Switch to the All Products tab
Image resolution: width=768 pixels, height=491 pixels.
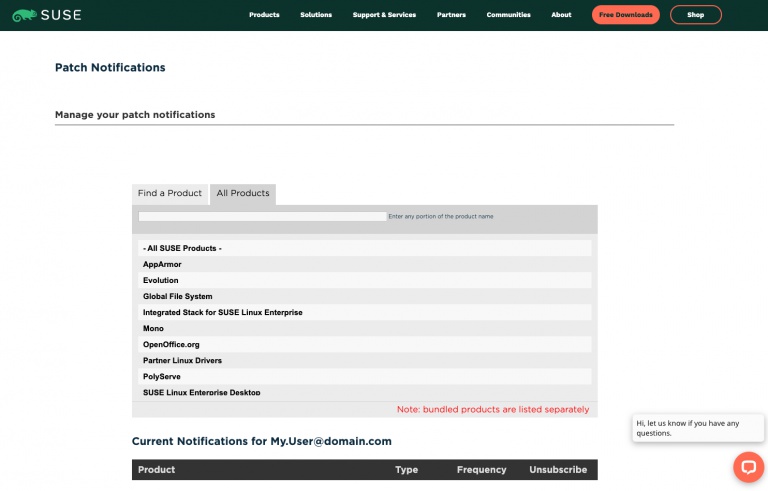pyautogui.click(x=243, y=193)
